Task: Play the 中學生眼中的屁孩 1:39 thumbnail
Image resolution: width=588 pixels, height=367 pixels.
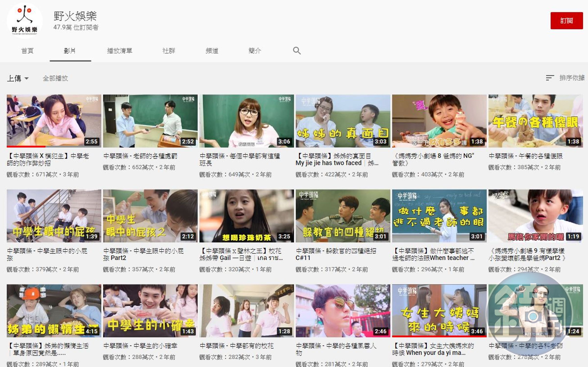Action: point(54,216)
